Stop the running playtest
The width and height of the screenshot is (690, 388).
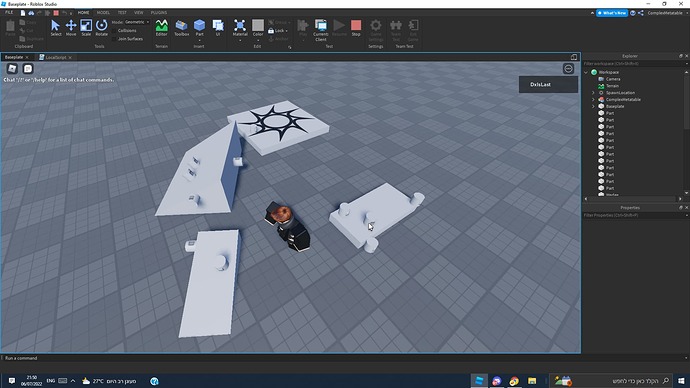coord(356,28)
